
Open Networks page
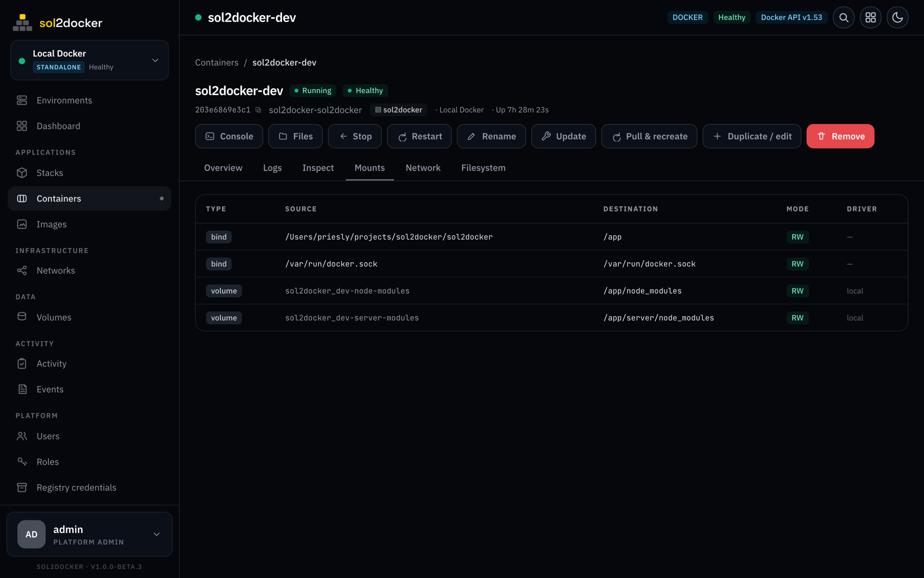coord(90,271)
